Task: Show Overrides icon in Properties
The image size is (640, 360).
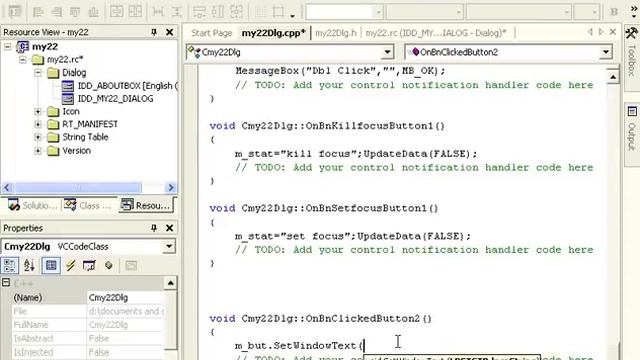Action: tap(109, 266)
